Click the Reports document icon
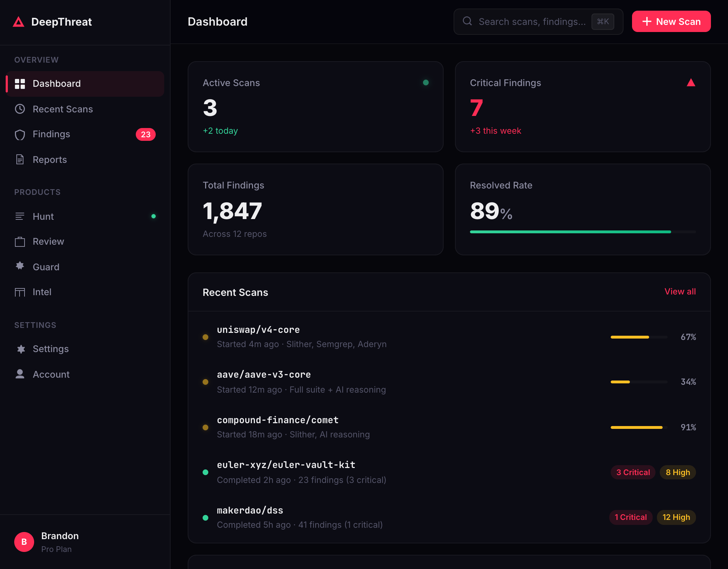 20,160
